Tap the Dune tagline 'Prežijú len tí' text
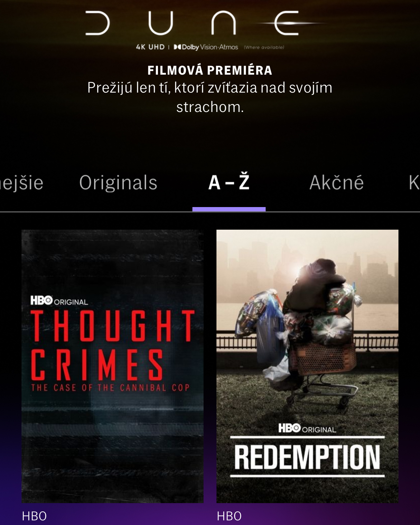 click(x=210, y=97)
